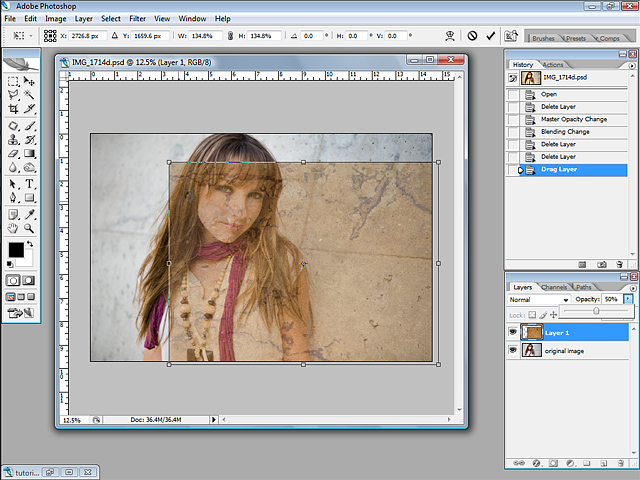This screenshot has height=480, width=640.
Task: Collapse the Opacity slider popup arrow
Action: [x=628, y=299]
